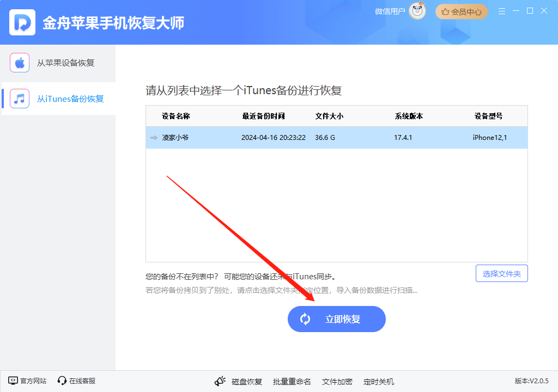
Task: Click the Apple device recovery icon
Action: click(20, 63)
